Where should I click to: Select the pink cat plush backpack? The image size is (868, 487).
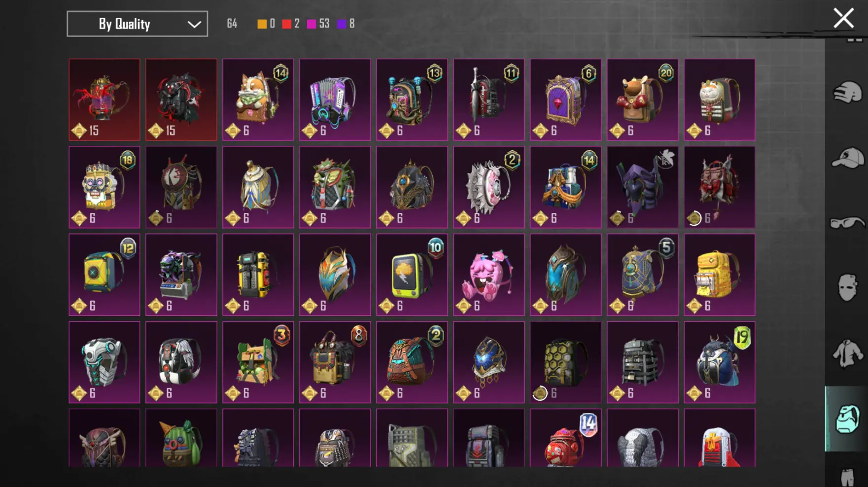coord(488,275)
